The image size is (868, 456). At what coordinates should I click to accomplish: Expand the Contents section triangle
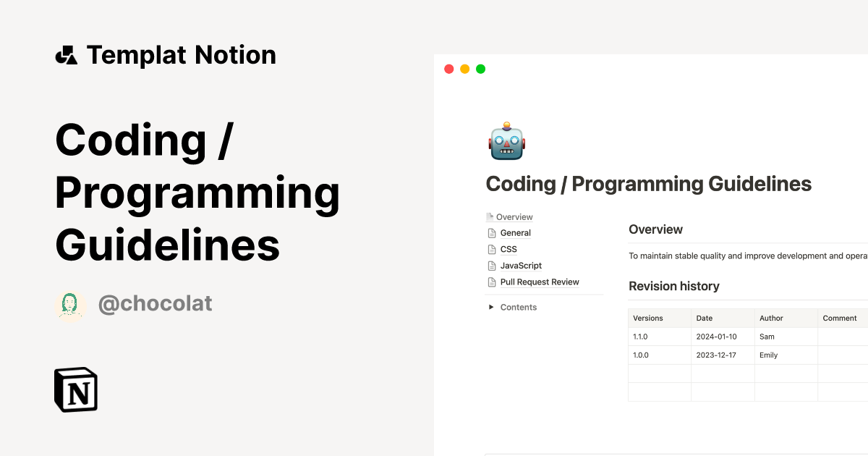pyautogui.click(x=490, y=307)
